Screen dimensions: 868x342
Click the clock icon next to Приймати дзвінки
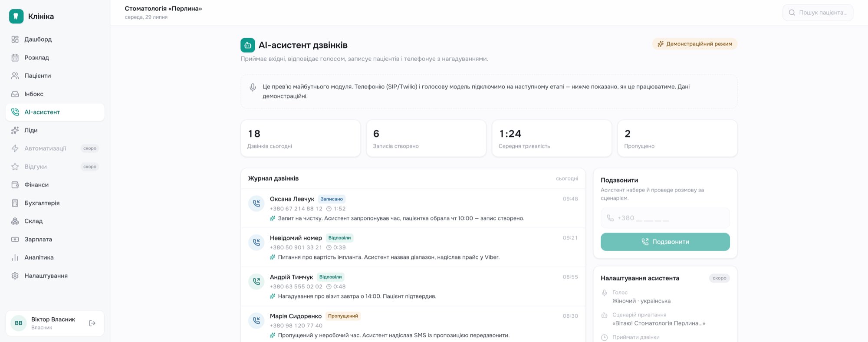coord(604,337)
